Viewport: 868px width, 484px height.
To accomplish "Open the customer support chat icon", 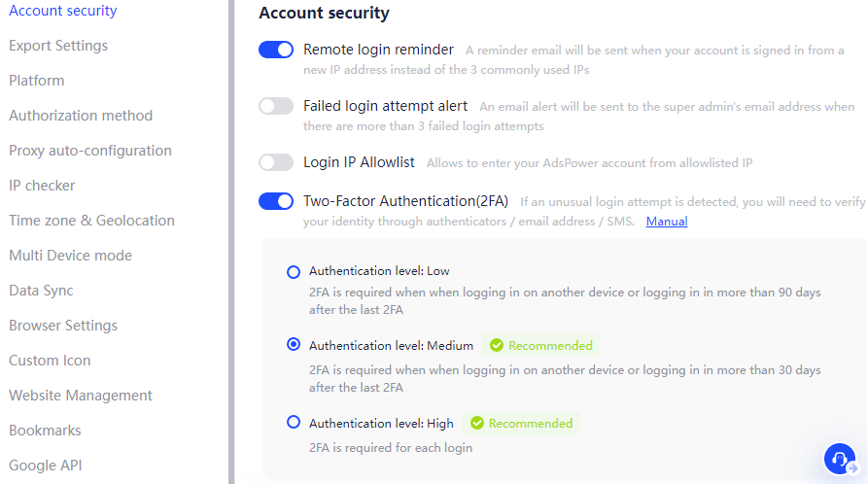I will coord(839,459).
